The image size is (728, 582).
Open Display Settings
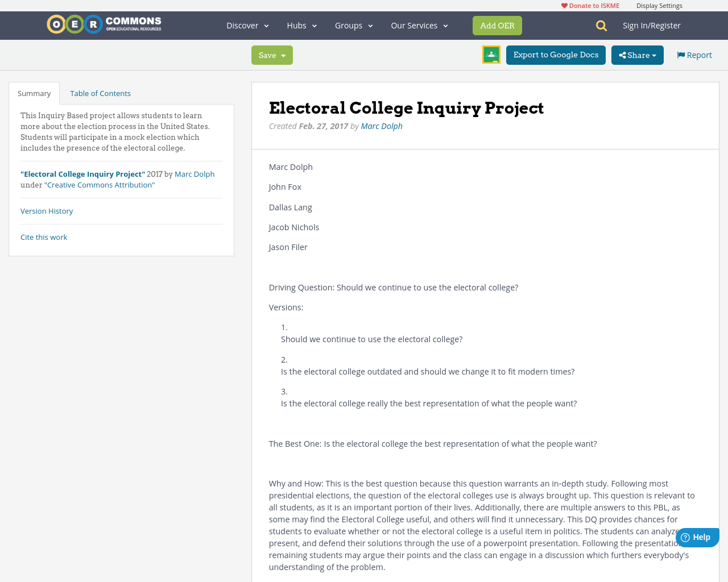click(659, 5)
